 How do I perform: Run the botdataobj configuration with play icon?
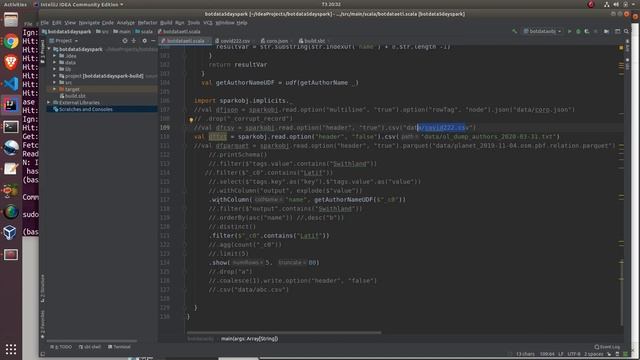click(x=569, y=31)
